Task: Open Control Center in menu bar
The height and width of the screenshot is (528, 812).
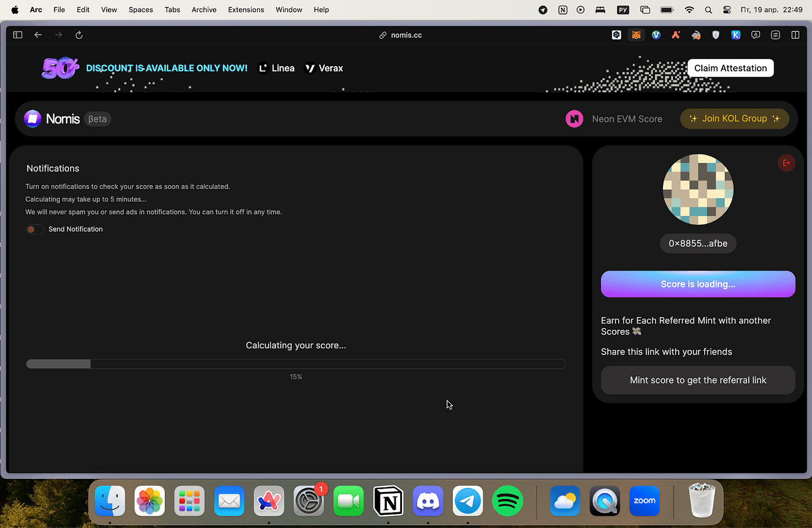Action: [x=727, y=10]
